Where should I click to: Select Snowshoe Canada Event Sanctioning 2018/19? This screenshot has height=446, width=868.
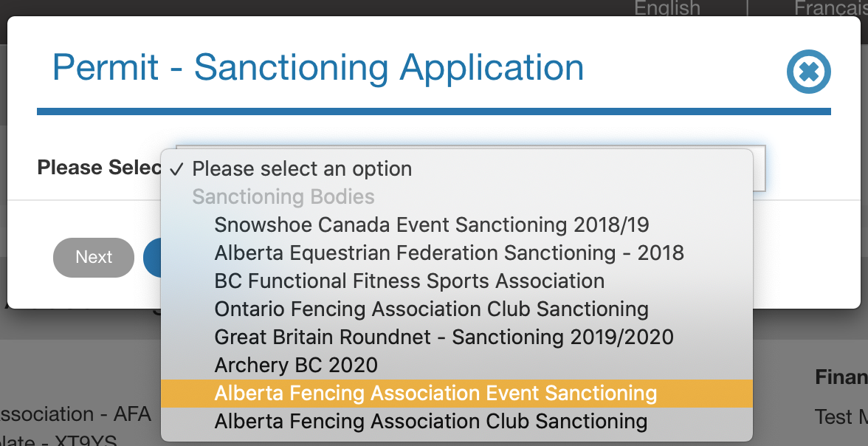(432, 224)
